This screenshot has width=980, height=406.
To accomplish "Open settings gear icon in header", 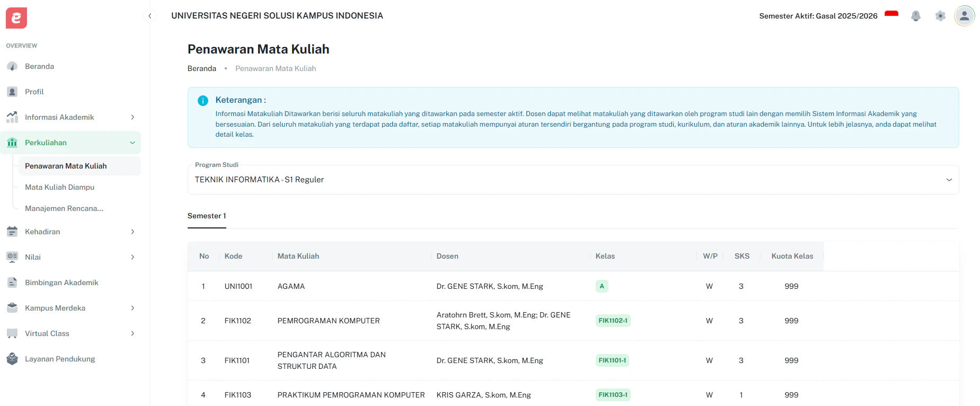I will click(x=940, y=16).
